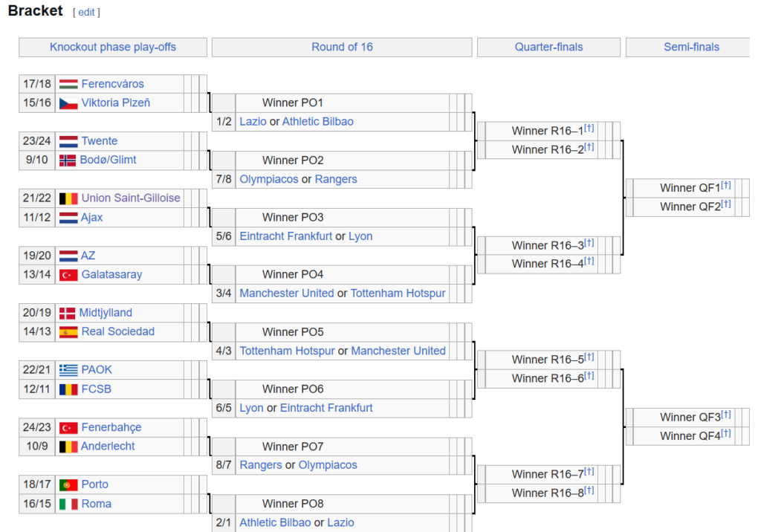This screenshot has height=532, width=761.
Task: Click the Spain flag beside Real Sociedad
Action: tap(68, 332)
